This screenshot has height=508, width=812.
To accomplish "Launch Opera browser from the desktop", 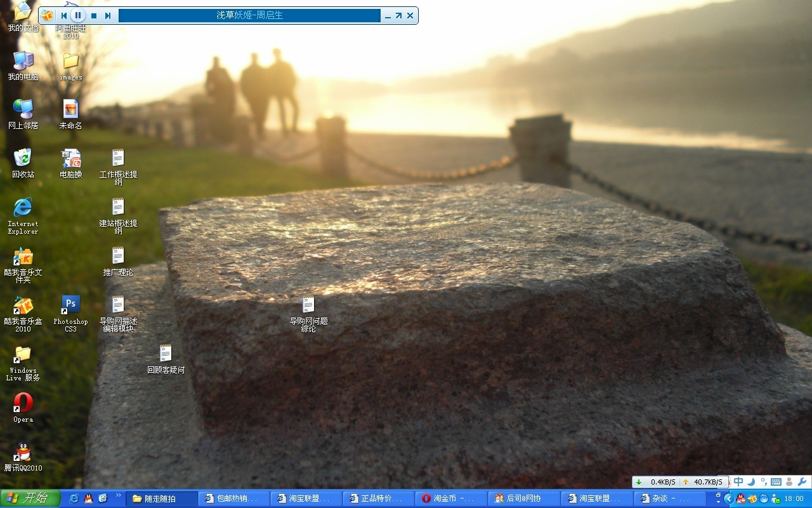I will (x=23, y=403).
